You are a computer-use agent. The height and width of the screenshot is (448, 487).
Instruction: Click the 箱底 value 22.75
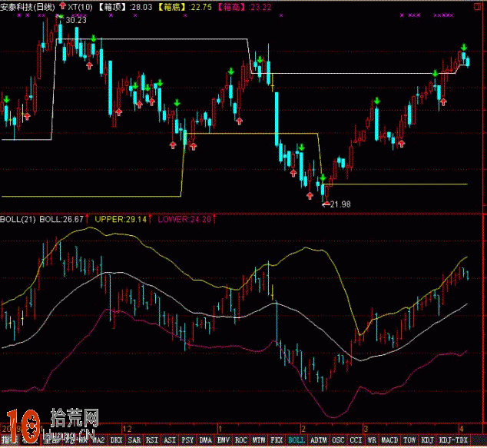(201, 7)
